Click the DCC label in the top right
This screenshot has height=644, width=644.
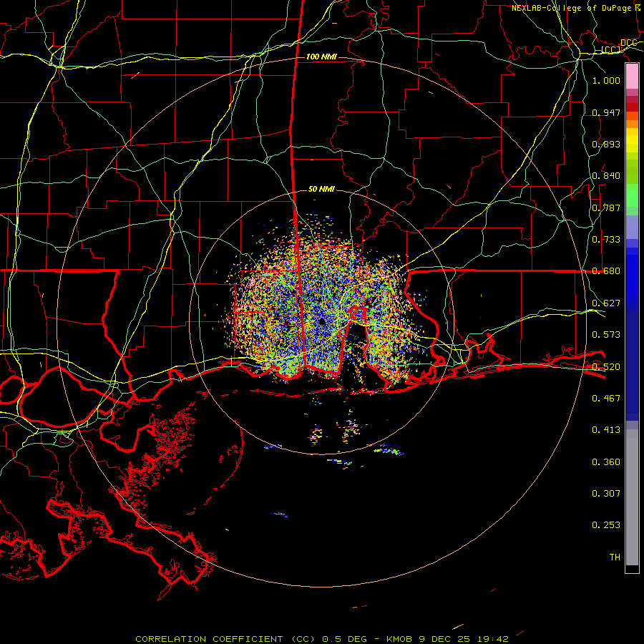[629, 43]
